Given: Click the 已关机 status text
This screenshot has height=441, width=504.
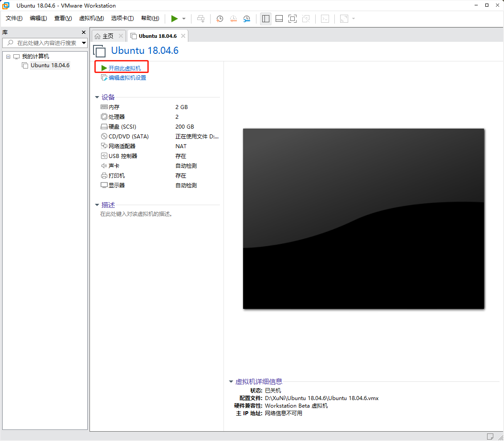Looking at the screenshot, I should 273,391.
